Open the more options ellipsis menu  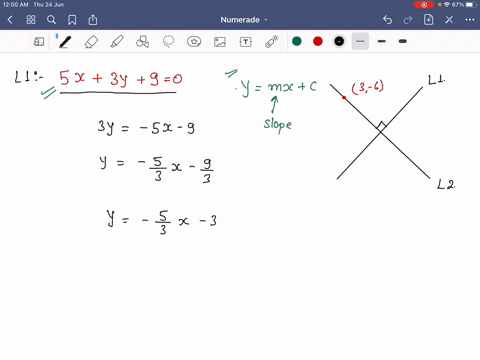(x=470, y=20)
